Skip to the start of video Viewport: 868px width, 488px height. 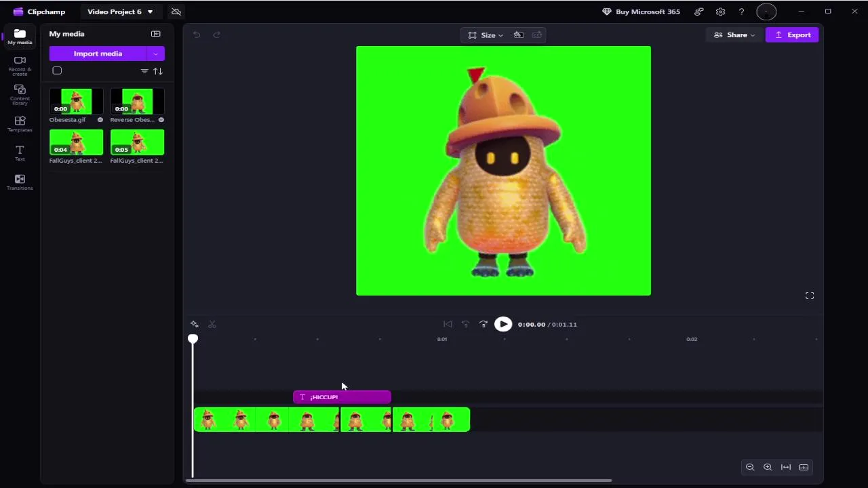click(x=448, y=325)
